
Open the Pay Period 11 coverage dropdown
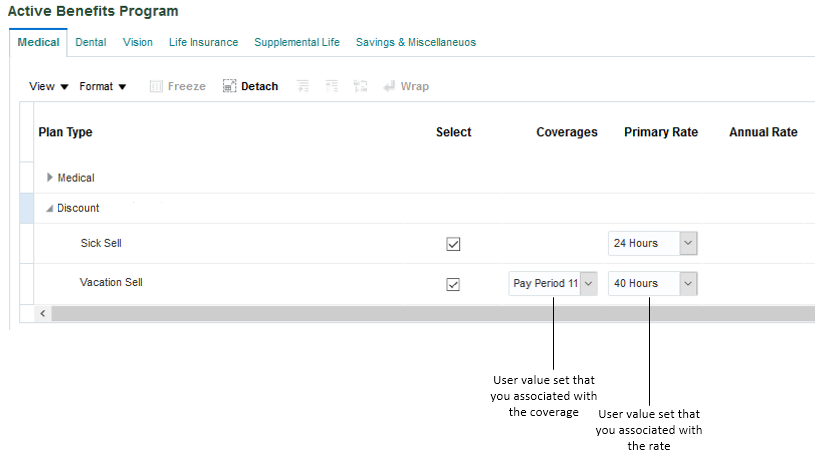pyautogui.click(x=588, y=284)
